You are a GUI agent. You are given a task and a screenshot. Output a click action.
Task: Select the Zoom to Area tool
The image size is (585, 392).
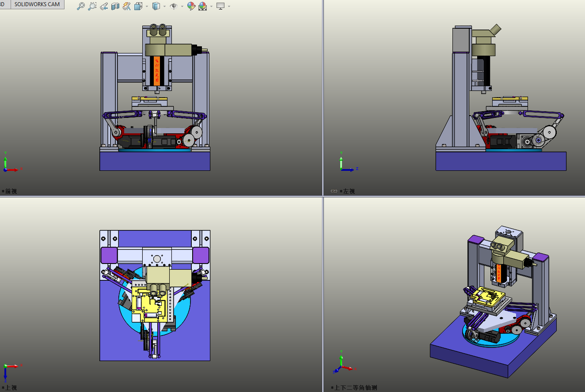coord(92,6)
